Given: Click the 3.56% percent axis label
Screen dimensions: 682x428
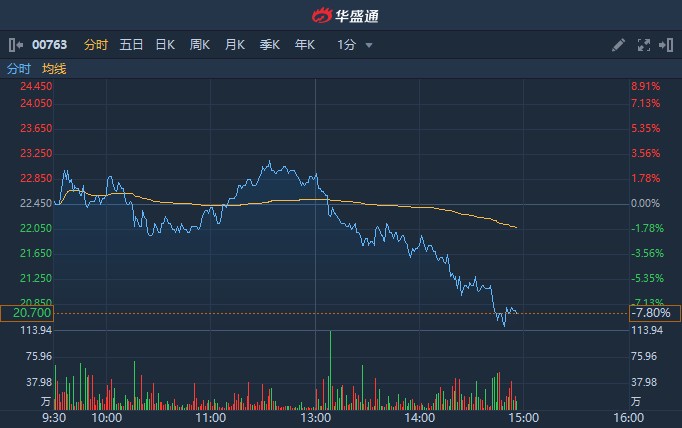Looking at the screenshot, I should tap(645, 154).
